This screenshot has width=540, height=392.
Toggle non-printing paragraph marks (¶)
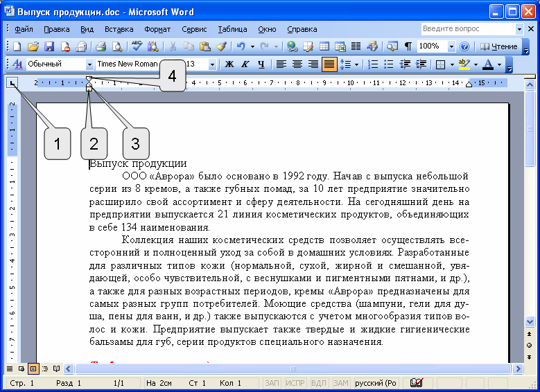tap(408, 46)
